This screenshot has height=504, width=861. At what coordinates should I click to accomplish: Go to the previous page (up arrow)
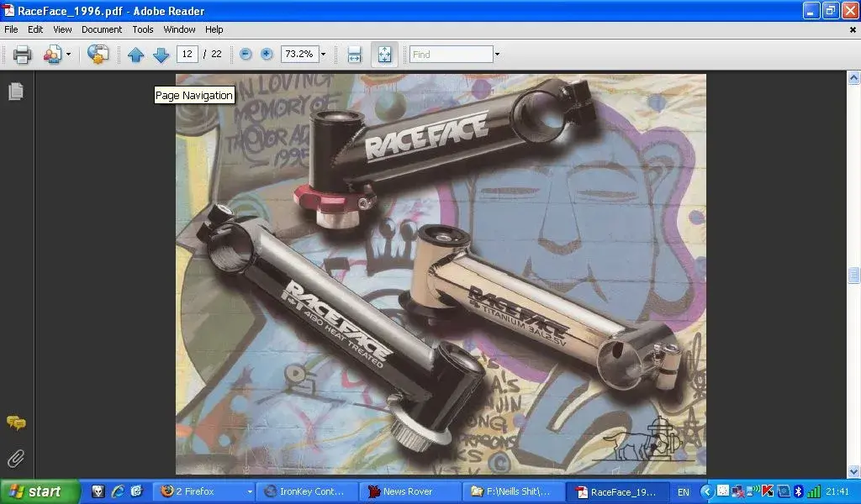tap(135, 55)
